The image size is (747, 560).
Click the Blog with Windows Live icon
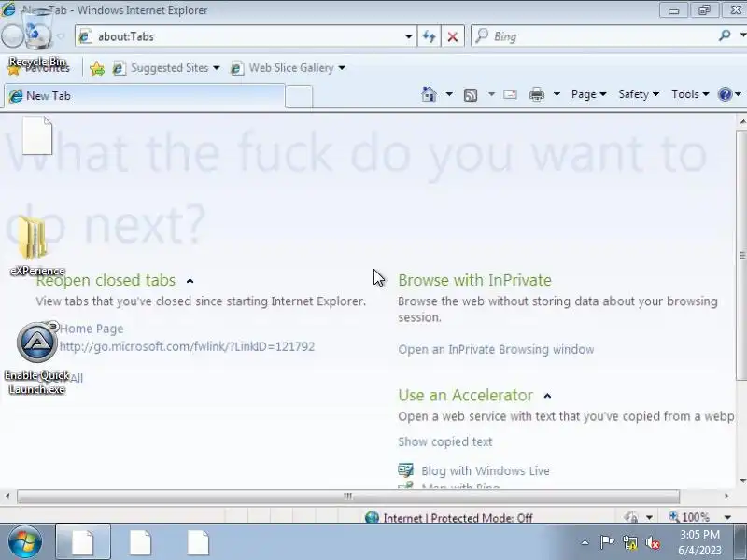[x=405, y=470]
